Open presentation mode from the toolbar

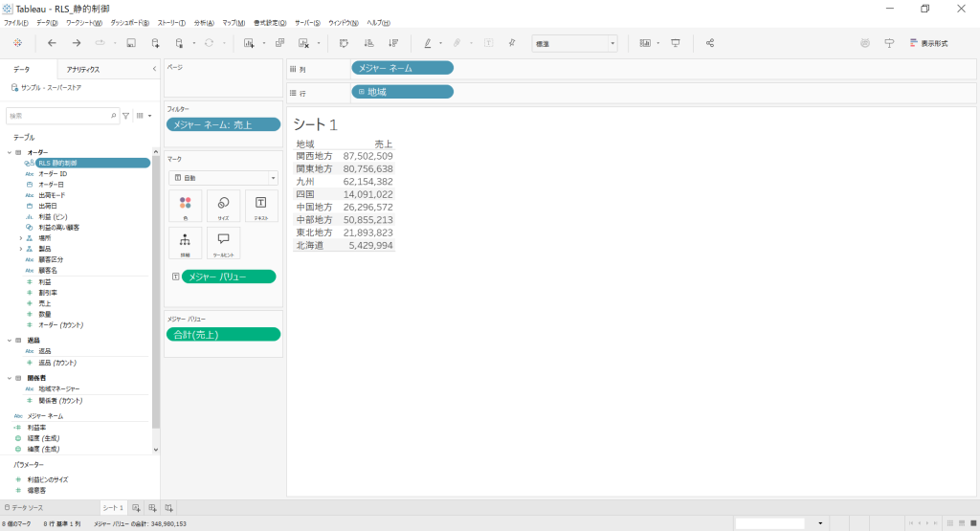tap(676, 43)
